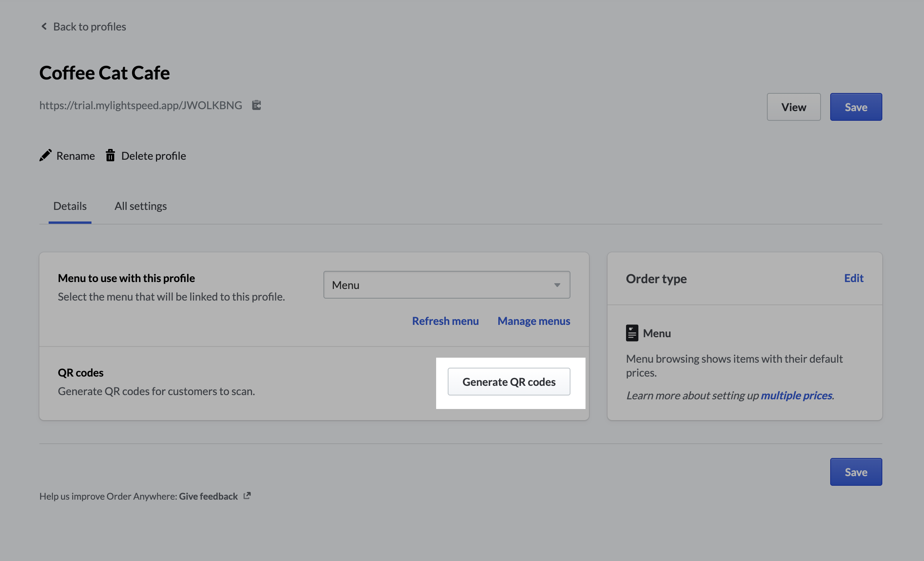Click the dropdown arrow in Menu selector
This screenshot has height=561, width=924.
point(557,285)
